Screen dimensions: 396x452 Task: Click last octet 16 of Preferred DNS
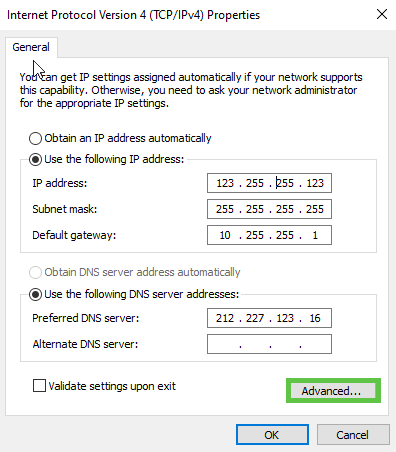[315, 318]
